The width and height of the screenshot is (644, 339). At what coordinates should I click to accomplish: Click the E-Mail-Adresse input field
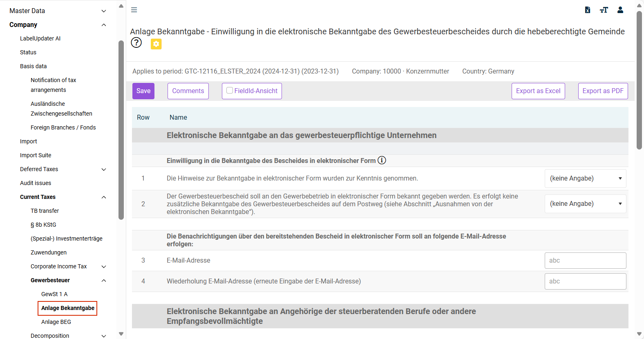[585, 261]
